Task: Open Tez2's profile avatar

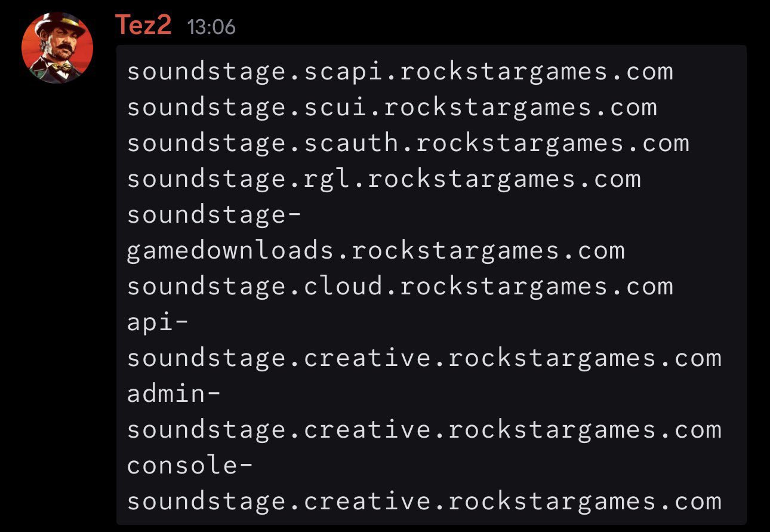Action: [x=57, y=48]
